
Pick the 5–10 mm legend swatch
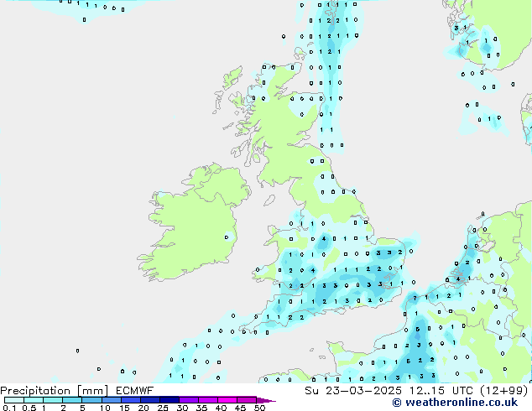tap(91, 400)
